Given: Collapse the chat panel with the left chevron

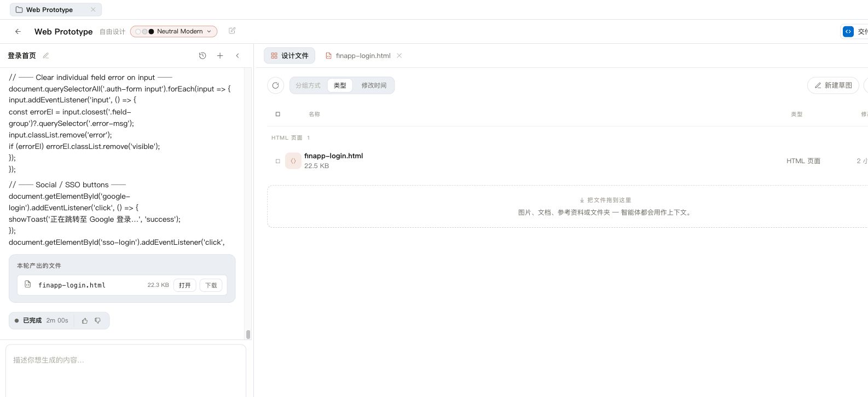Looking at the screenshot, I should click(238, 55).
